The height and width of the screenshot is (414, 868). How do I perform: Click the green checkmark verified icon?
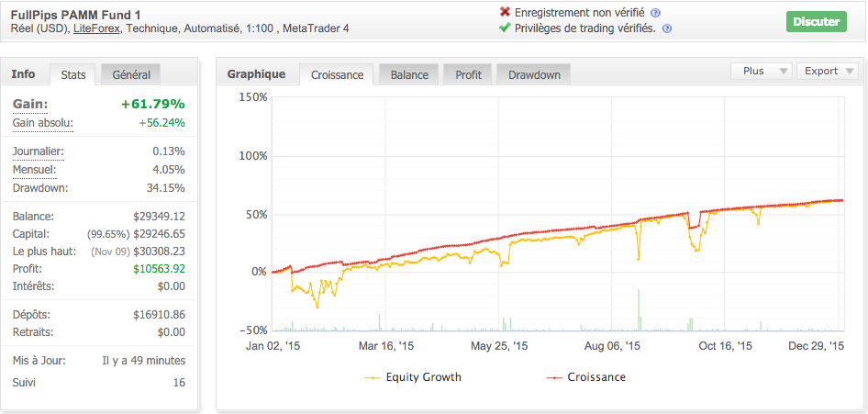(x=505, y=28)
